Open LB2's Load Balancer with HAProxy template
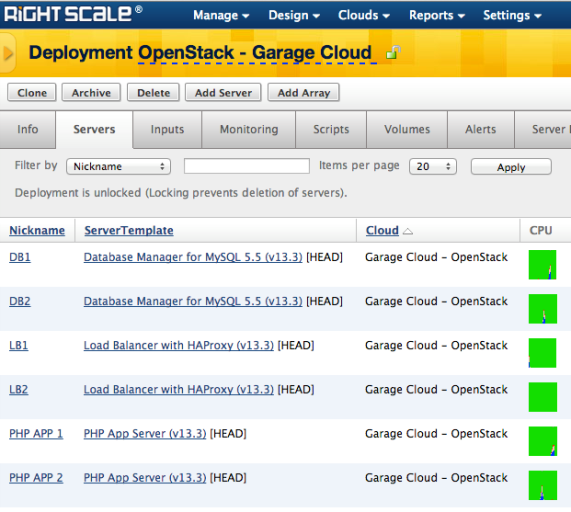The width and height of the screenshot is (571, 512). point(178,389)
